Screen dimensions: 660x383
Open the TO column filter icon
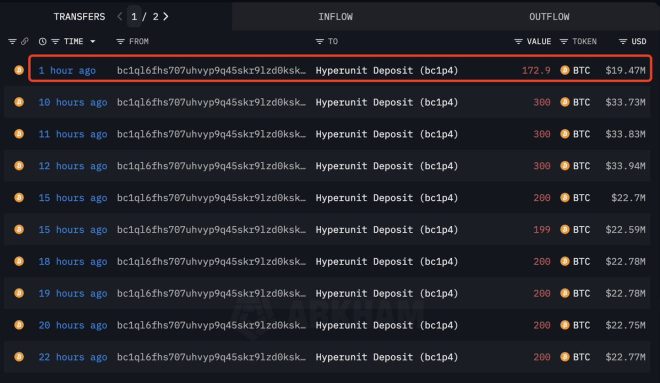tap(320, 41)
